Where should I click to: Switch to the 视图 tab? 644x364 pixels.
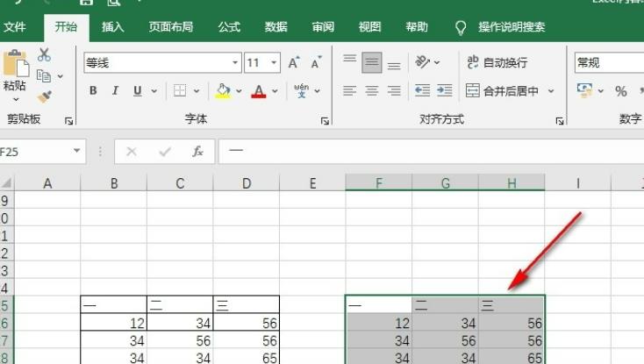pos(370,27)
